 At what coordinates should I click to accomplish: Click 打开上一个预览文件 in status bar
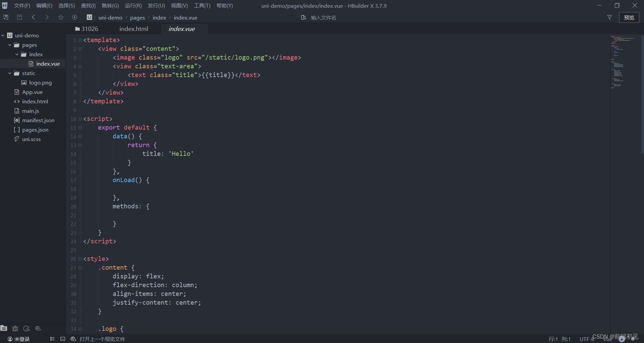tap(102, 339)
